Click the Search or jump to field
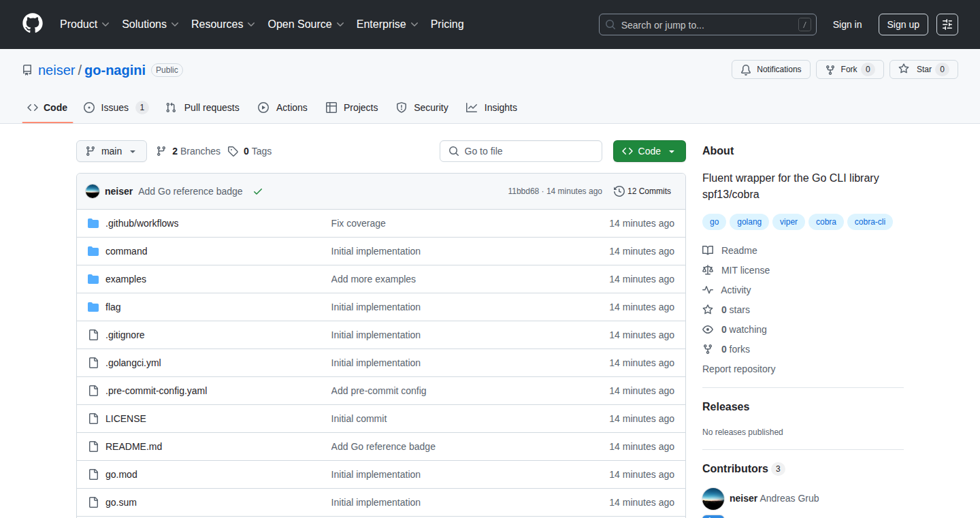980x518 pixels. click(708, 25)
